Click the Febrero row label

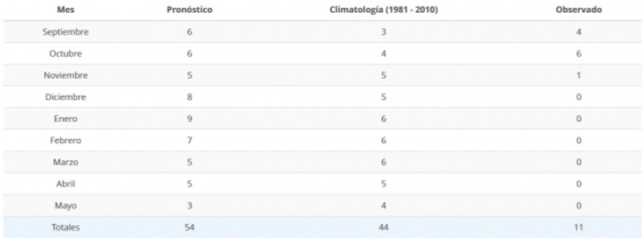65,140
